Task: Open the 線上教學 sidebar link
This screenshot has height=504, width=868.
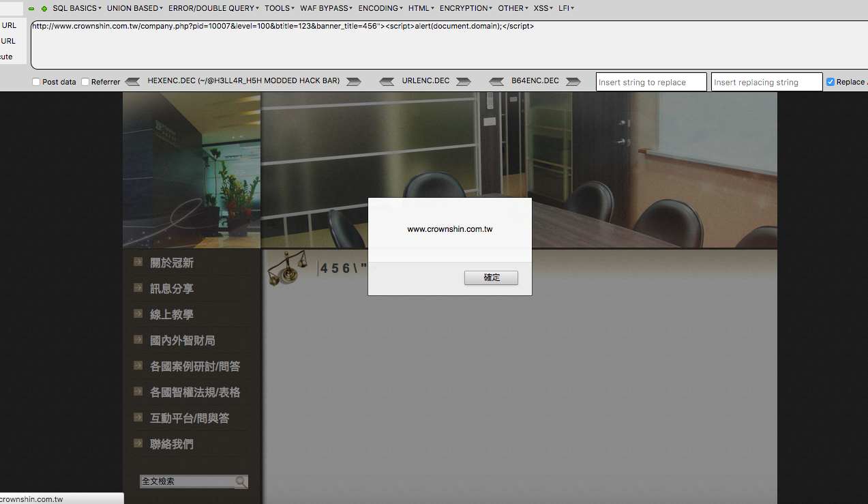Action: [x=172, y=315]
